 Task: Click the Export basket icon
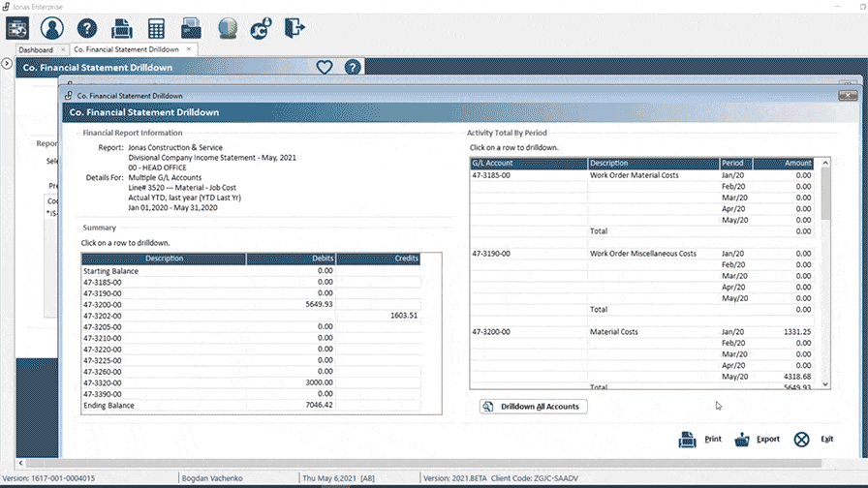742,440
